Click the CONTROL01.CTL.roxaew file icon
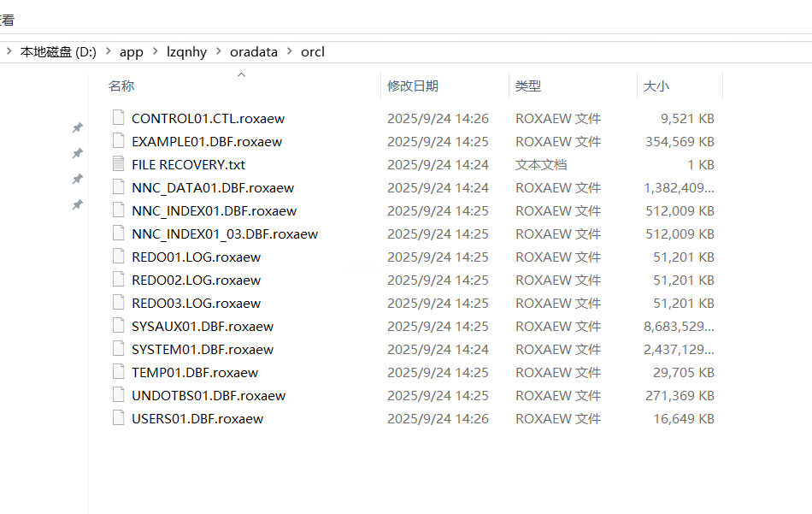Viewport: 812px width, 514px height. pos(118,118)
